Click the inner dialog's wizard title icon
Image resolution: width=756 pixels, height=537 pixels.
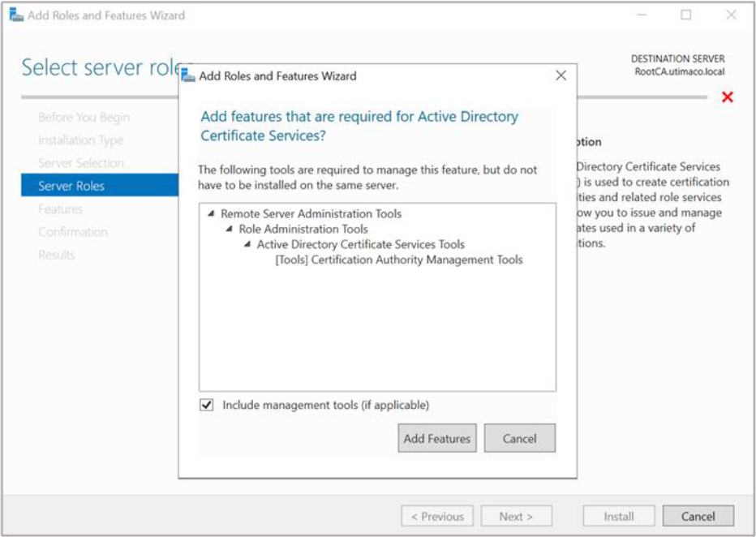[188, 75]
